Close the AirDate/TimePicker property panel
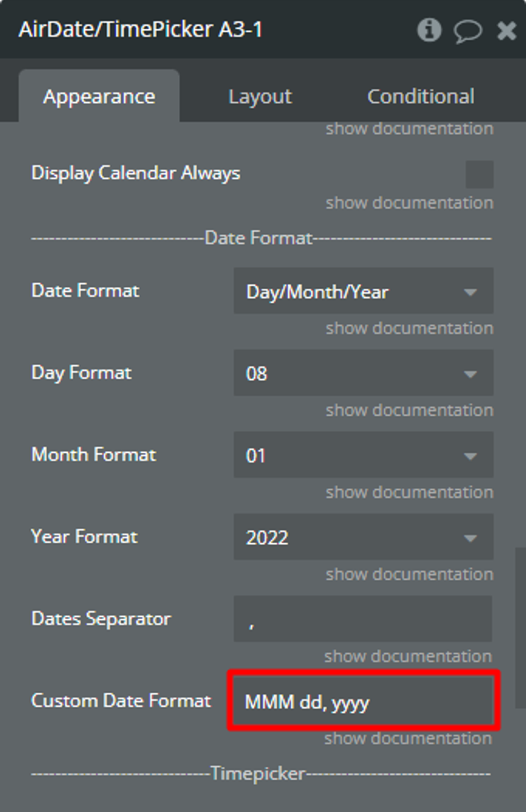 click(506, 31)
